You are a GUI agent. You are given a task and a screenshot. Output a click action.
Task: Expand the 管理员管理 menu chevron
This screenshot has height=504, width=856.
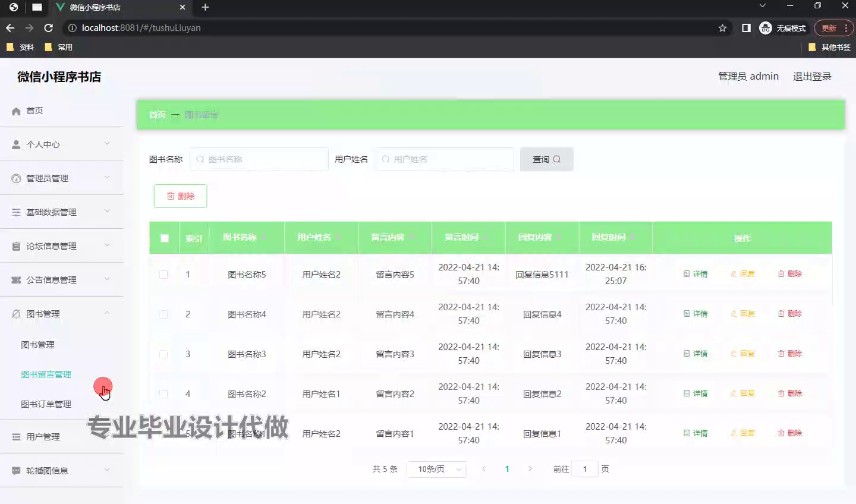[x=107, y=178]
